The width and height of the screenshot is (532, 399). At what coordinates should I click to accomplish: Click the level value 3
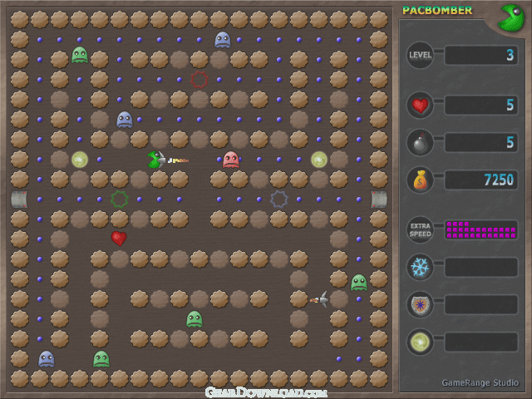510,55
